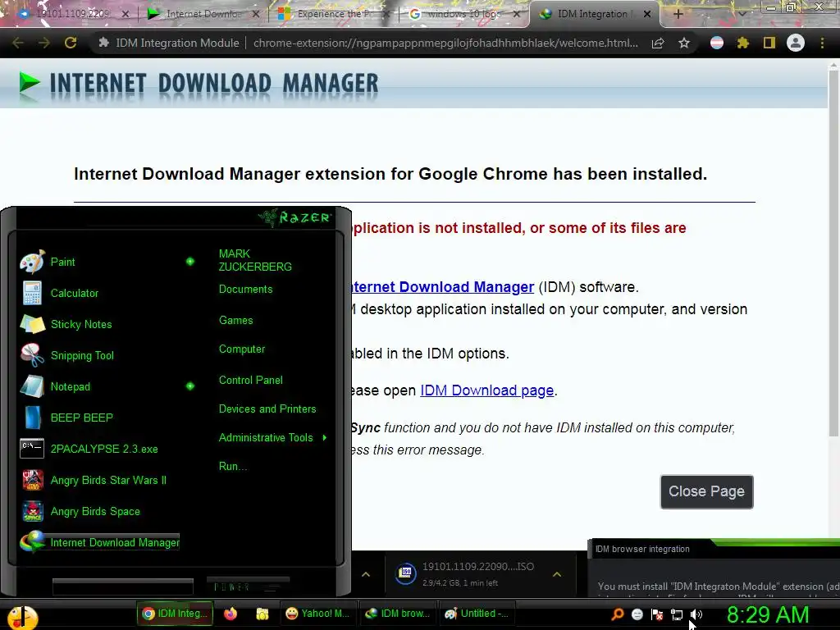
Task: Open Chrome three-dot menu
Action: click(x=822, y=43)
